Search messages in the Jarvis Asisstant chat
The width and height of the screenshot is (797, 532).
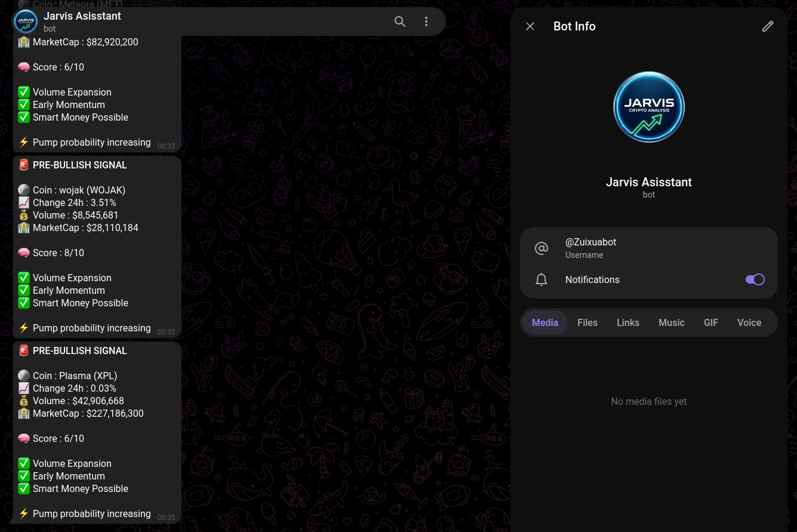[400, 21]
